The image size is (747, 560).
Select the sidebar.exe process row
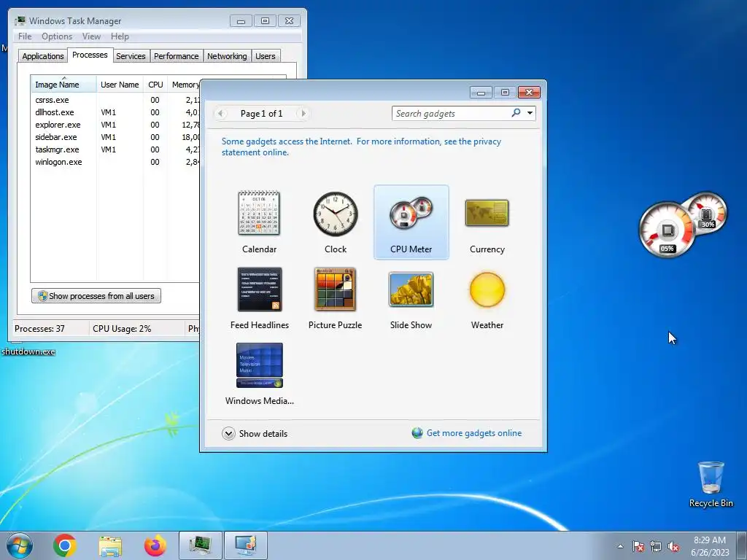point(115,137)
